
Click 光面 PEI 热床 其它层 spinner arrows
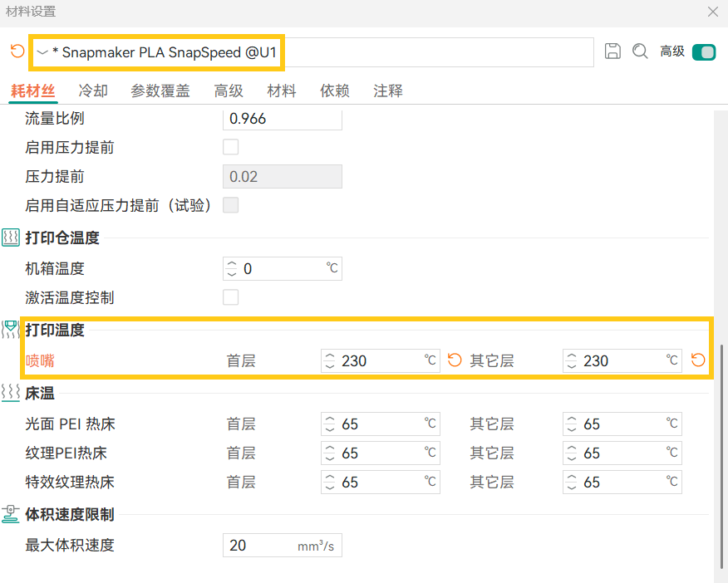[572, 424]
